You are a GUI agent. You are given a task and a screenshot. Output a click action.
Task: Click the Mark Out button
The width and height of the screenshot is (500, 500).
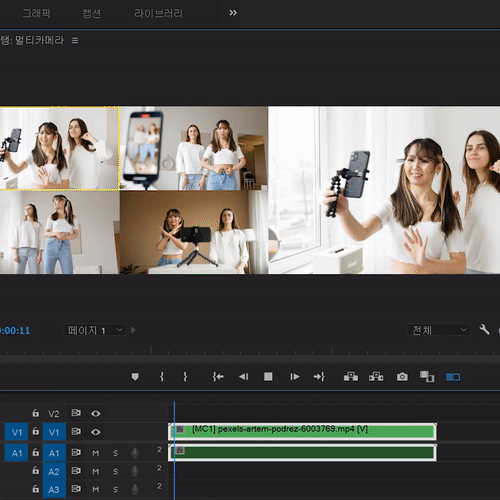pos(185,377)
